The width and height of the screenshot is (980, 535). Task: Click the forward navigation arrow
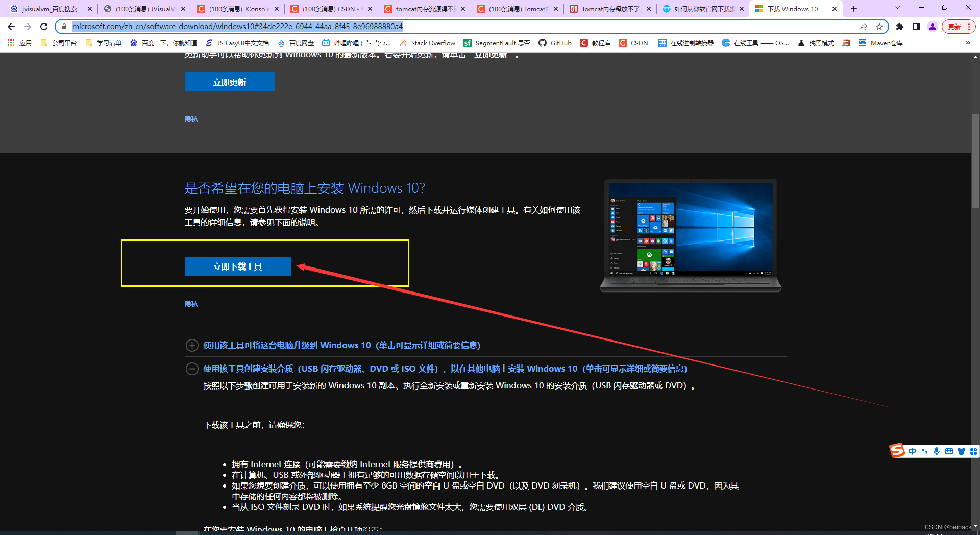[x=28, y=27]
